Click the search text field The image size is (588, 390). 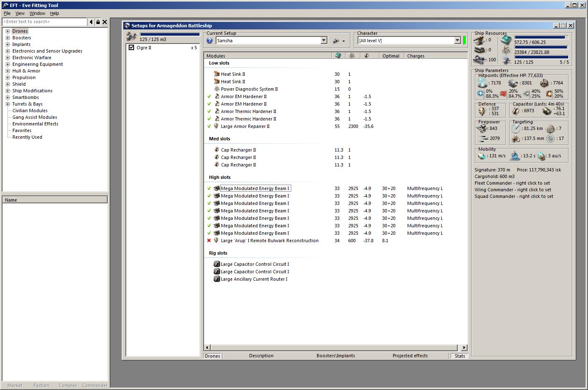45,22
